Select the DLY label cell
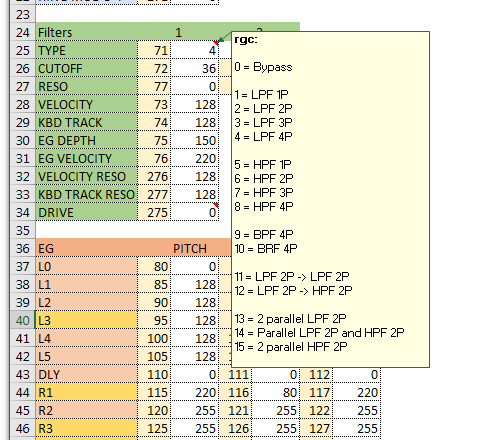The height and width of the screenshot is (440, 477). (x=86, y=375)
